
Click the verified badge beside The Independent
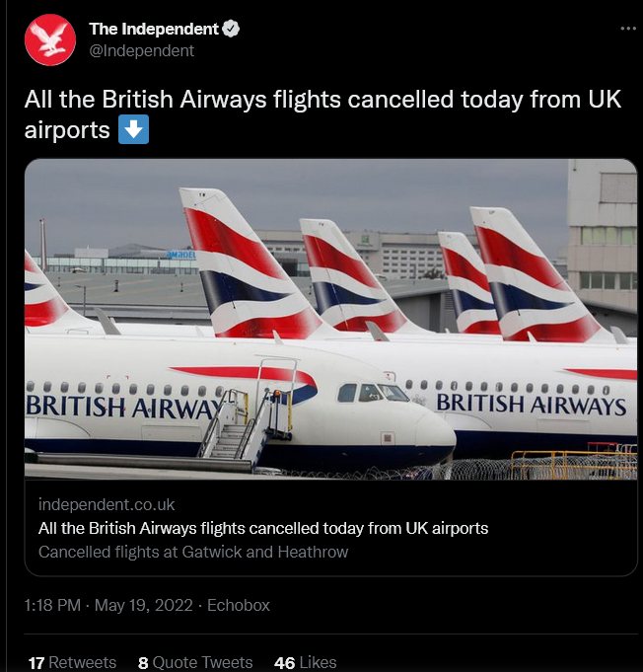coord(231,30)
